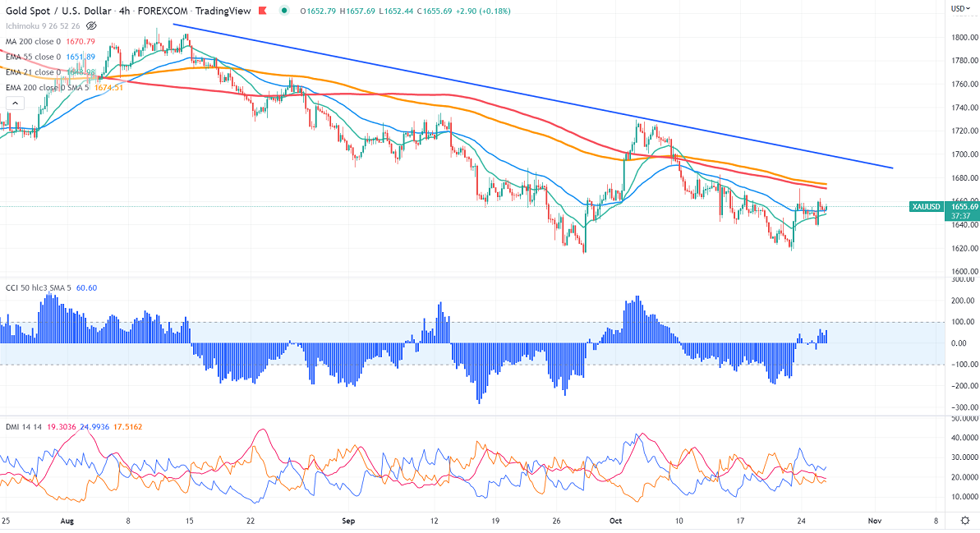Click the Gold Spot / U.S. Dollar title

59,11
